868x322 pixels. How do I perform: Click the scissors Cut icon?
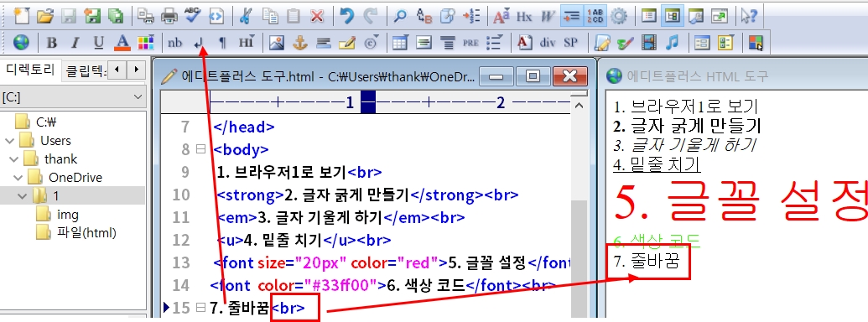click(x=247, y=16)
